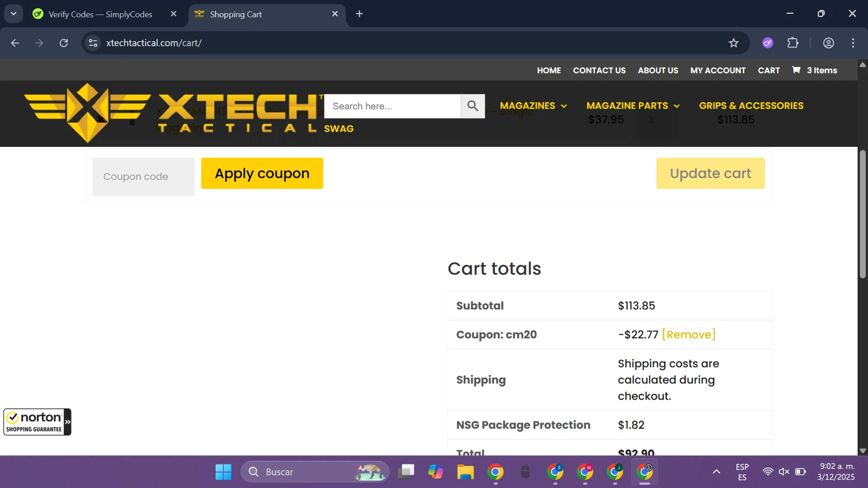Click the scrollbar up arrow

tap(863, 64)
